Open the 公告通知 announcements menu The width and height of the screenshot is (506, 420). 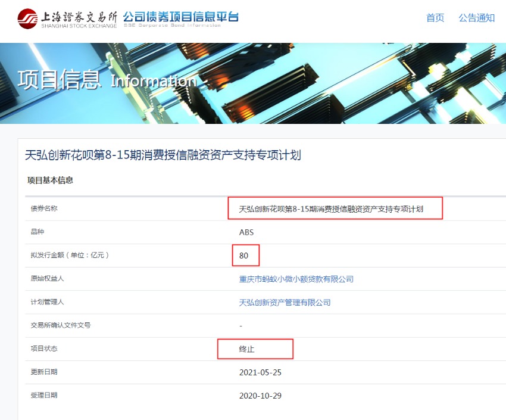[476, 18]
